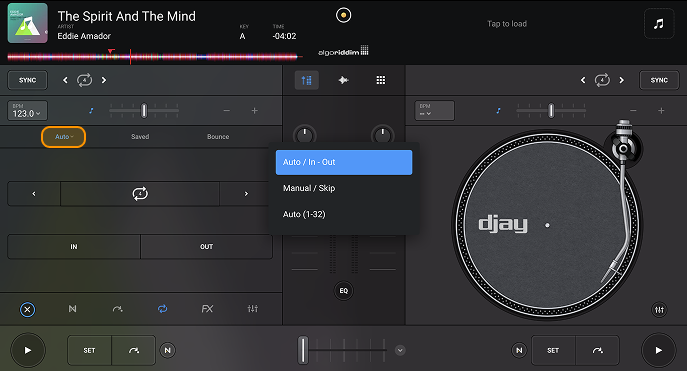
Task: Double loop length on right deck
Action: [x=621, y=80]
